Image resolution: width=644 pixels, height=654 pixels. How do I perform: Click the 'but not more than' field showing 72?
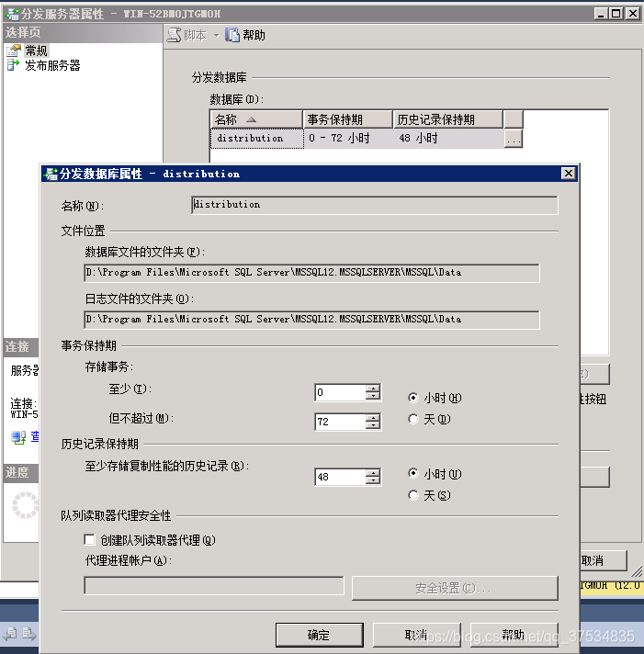coord(340,422)
